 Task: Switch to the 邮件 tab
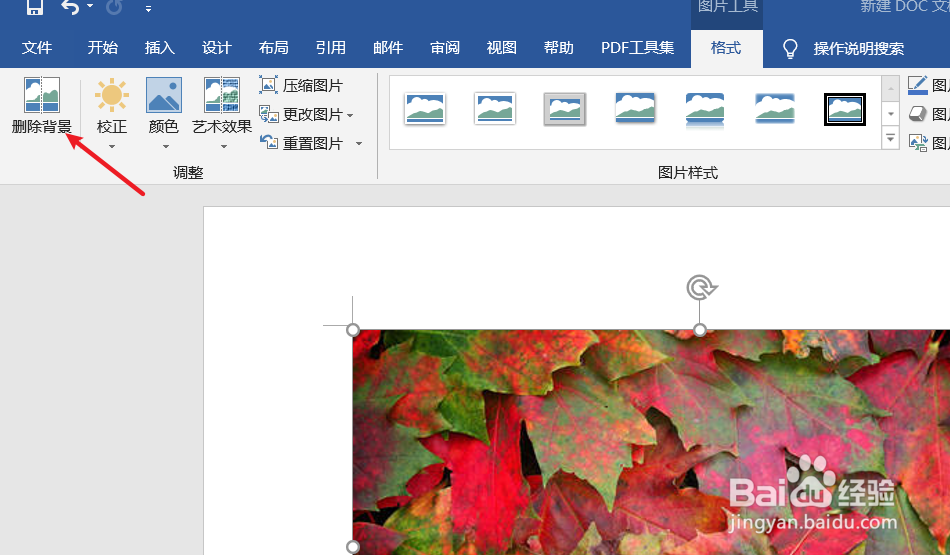tap(388, 48)
